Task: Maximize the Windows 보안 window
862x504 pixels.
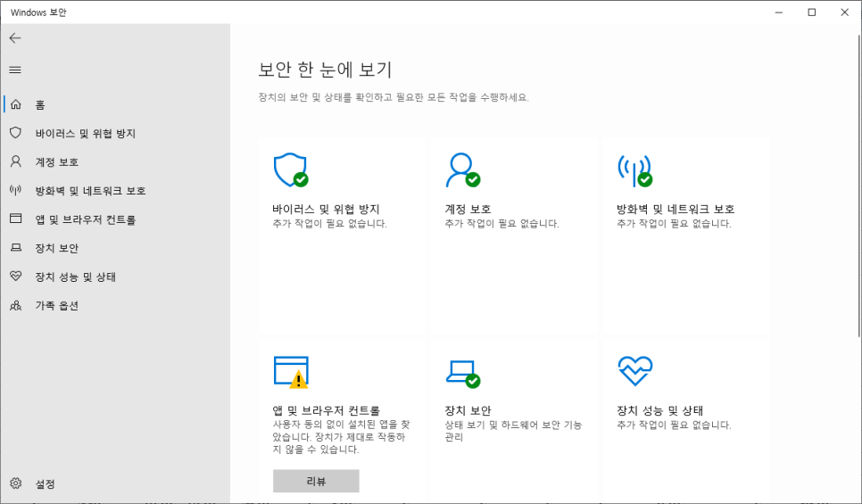Action: click(811, 12)
